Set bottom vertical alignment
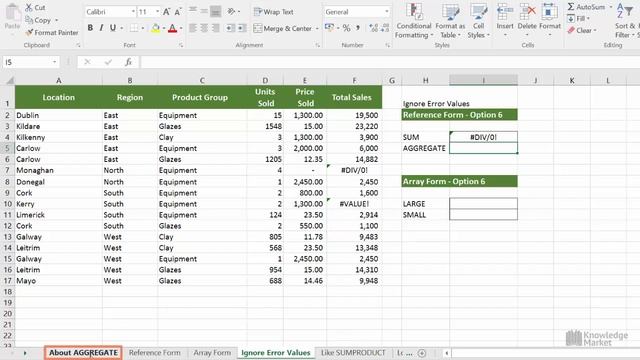640x360 pixels. click(x=216, y=11)
